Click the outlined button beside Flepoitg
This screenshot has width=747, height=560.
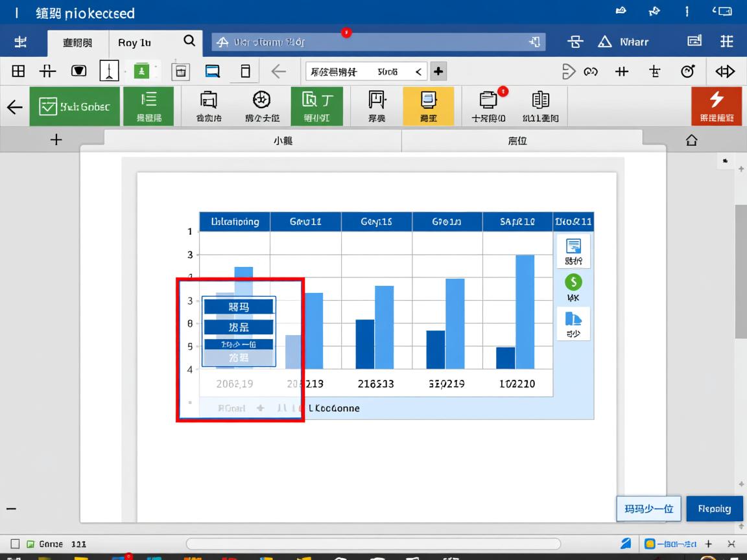[648, 509]
